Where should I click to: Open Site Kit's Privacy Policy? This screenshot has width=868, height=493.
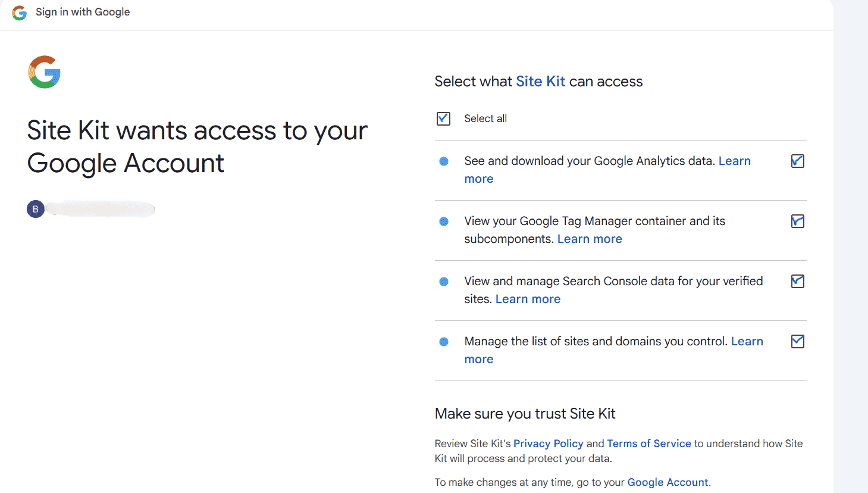549,443
